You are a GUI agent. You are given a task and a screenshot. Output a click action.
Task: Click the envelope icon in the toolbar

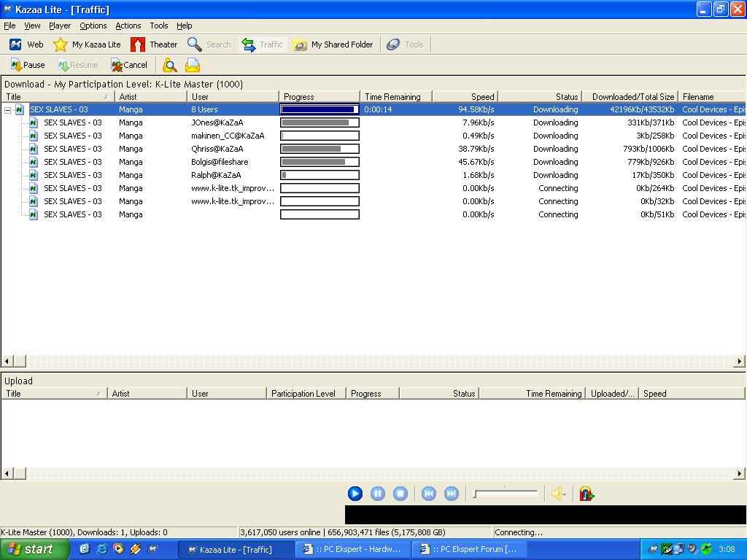point(193,66)
